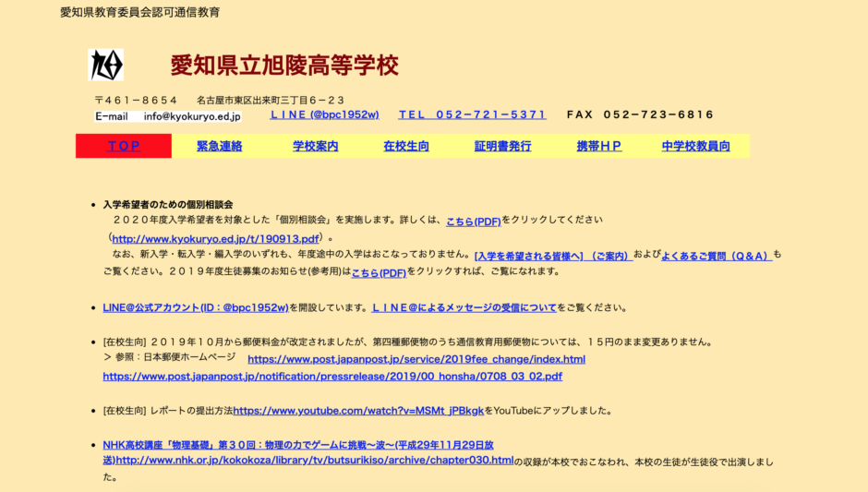Screen dimensions: 868x492
Task: Open the LINE@によるメッセージの受信について link
Action: (464, 307)
